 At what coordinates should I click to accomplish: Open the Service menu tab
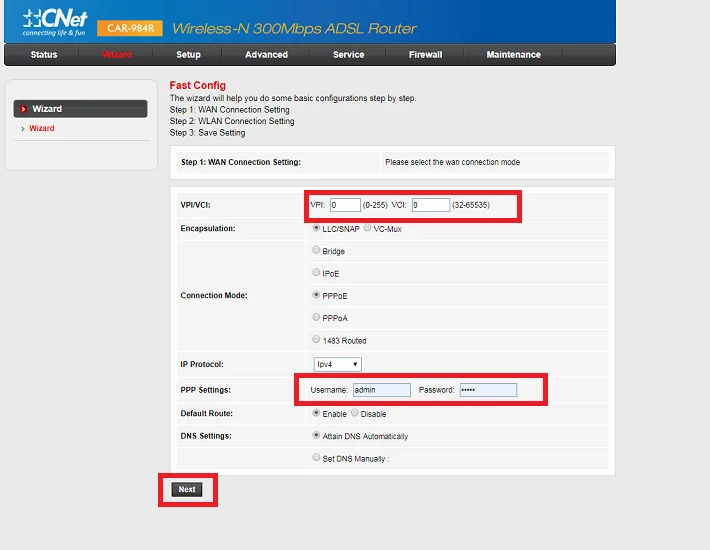pyautogui.click(x=349, y=55)
